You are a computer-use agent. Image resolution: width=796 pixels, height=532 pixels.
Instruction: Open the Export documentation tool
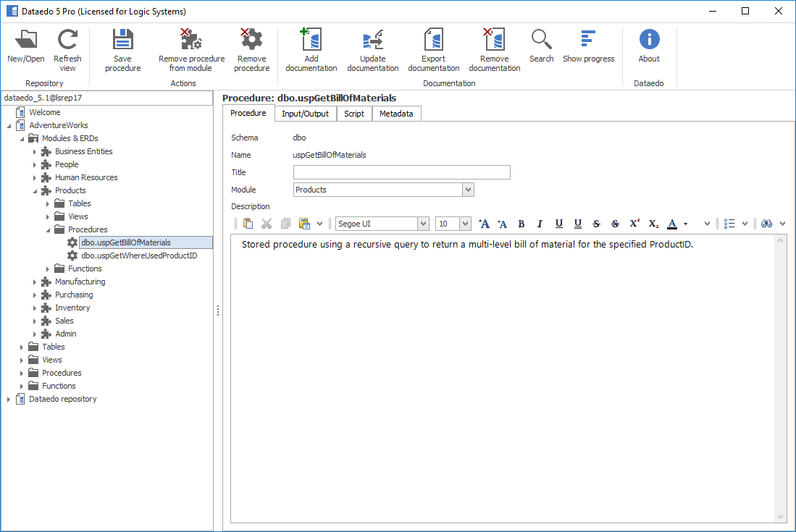(433, 41)
